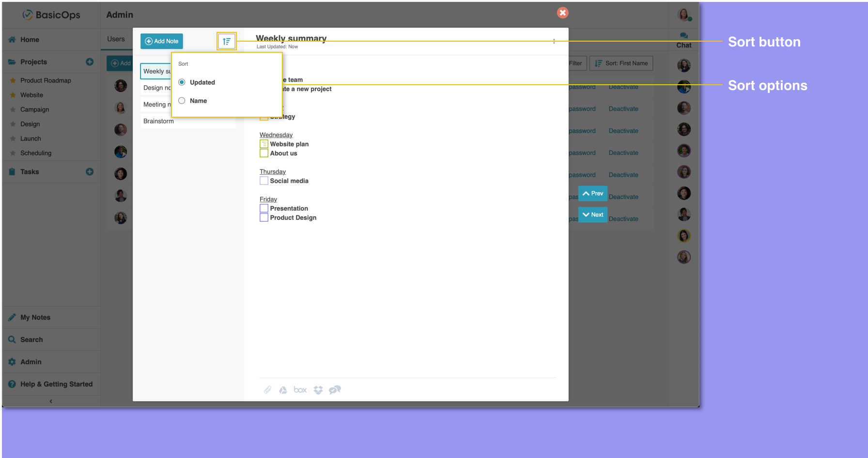The width and height of the screenshot is (868, 458).
Task: Select the Updated sort radio option
Action: [182, 82]
